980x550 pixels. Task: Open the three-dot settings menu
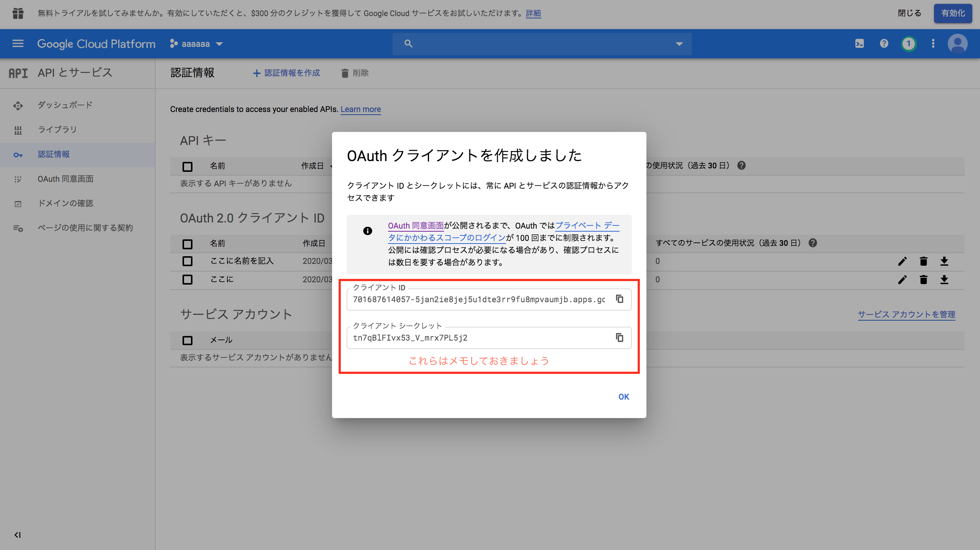pyautogui.click(x=933, y=44)
